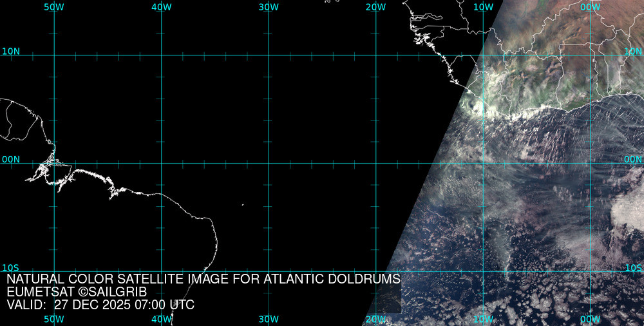The image size is (644, 326).
Task: Click the 10S latitude label on right edge
Action: [x=633, y=267]
